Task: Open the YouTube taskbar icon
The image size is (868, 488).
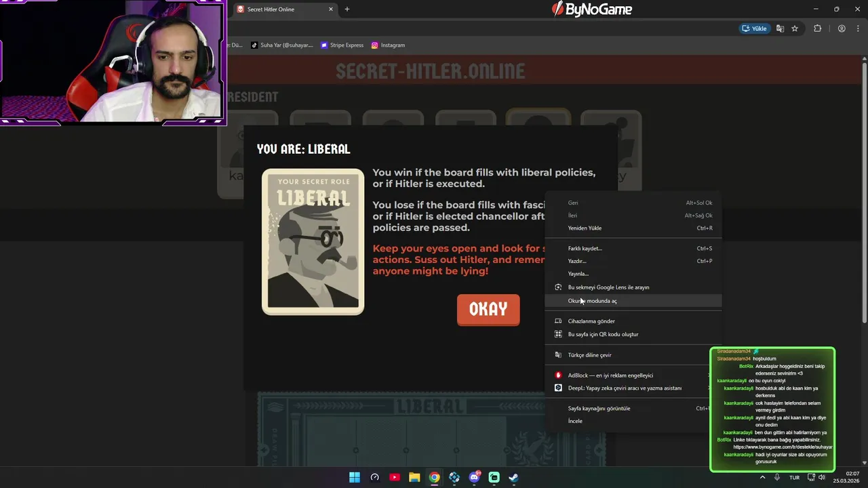Action: point(395,477)
